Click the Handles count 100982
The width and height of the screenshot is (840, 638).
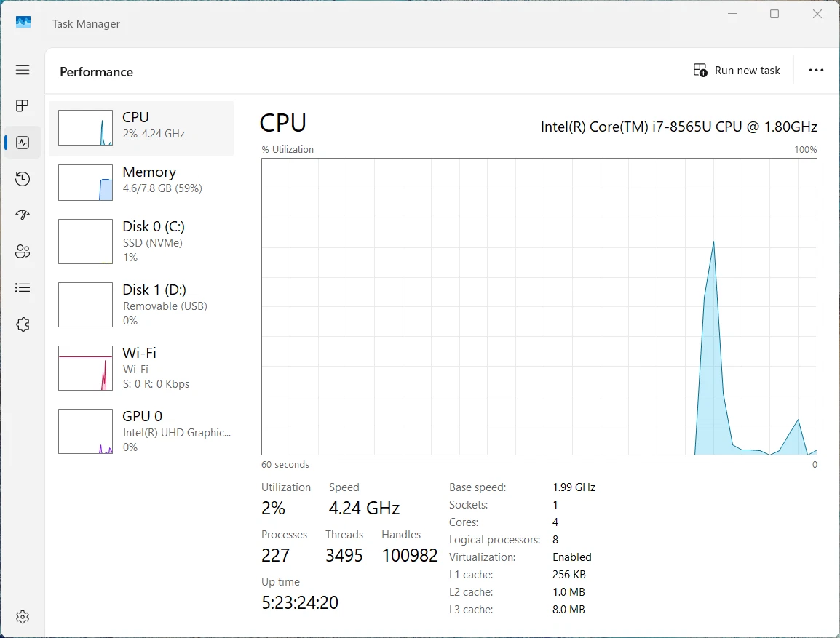tap(410, 556)
